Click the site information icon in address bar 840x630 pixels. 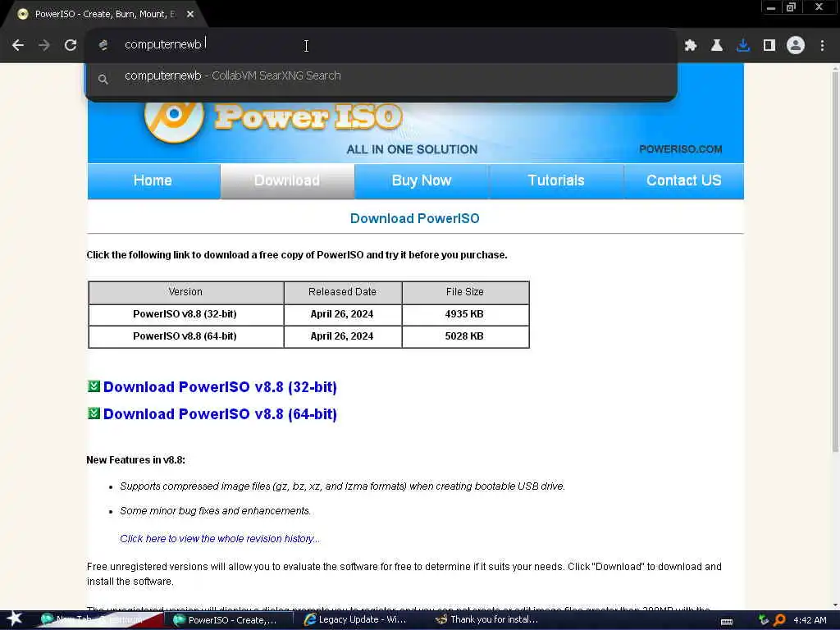[x=103, y=45]
